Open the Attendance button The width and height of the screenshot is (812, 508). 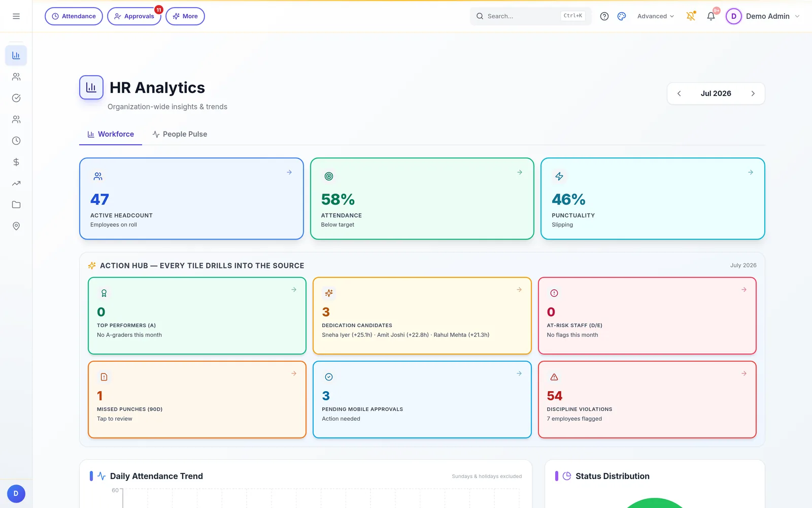coord(74,16)
